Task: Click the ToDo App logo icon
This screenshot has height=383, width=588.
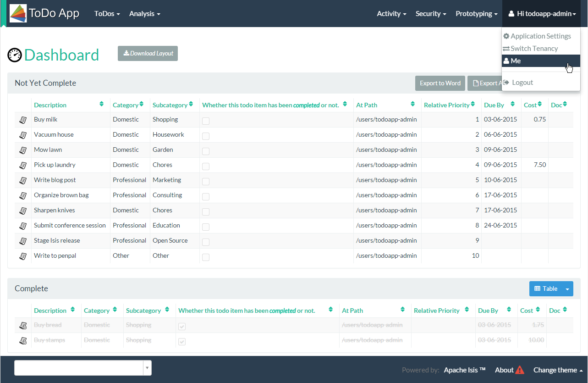Action: click(18, 13)
